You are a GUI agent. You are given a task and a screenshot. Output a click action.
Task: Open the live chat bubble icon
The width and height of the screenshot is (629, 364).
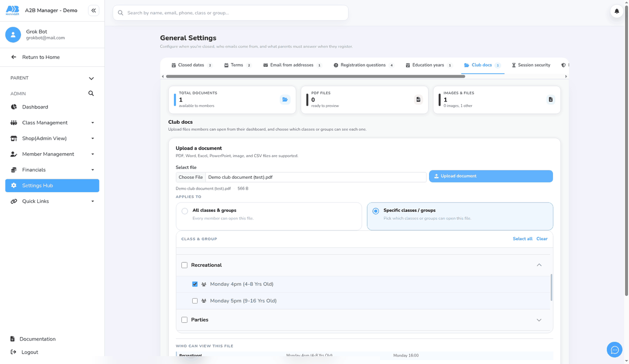pyautogui.click(x=614, y=350)
